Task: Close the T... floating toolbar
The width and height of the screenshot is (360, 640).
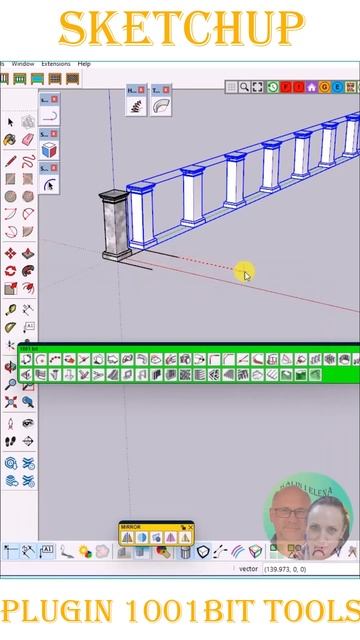Action: click(x=166, y=90)
